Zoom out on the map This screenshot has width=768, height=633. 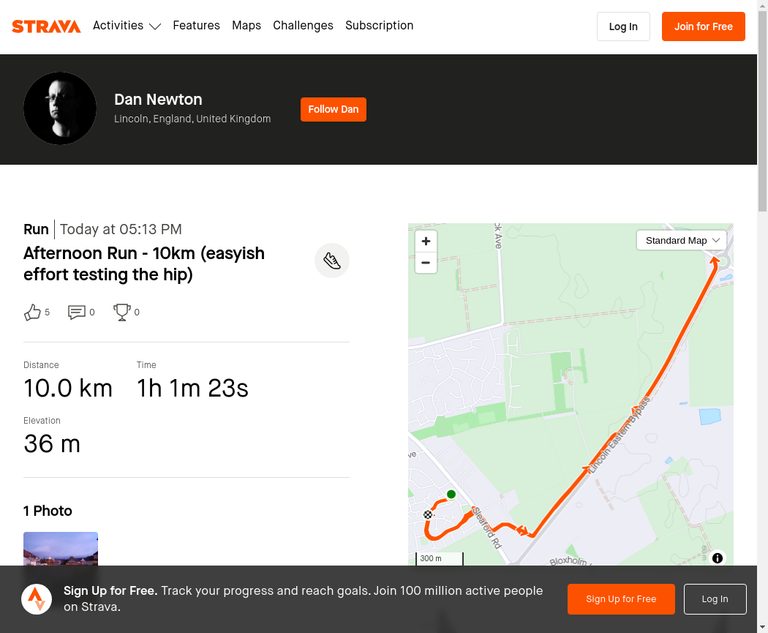click(426, 263)
